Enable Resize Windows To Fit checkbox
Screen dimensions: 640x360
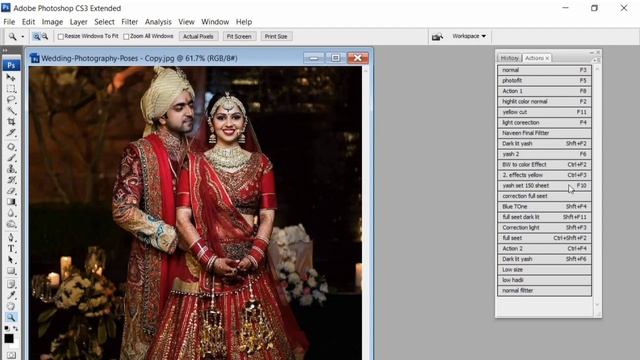61,37
